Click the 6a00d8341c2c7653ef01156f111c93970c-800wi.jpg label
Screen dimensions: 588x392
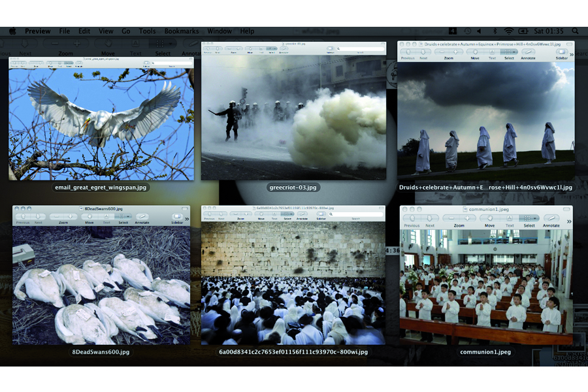pyautogui.click(x=293, y=352)
